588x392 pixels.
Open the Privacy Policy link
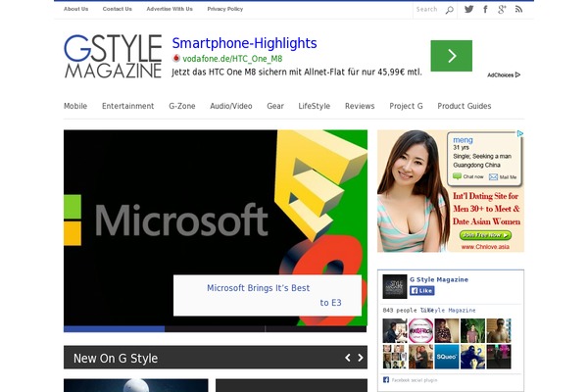coord(225,9)
